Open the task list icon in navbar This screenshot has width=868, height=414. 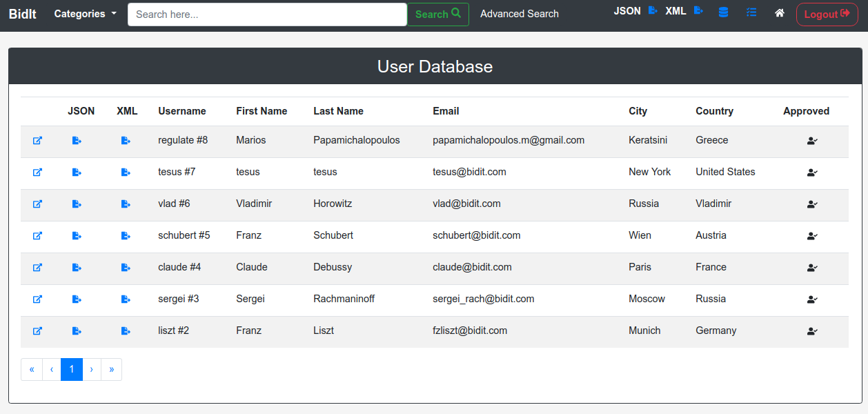point(751,12)
